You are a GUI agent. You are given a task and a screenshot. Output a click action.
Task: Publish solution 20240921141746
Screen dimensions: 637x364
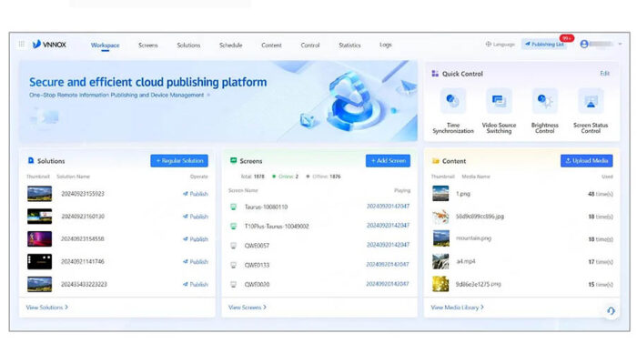tap(196, 262)
